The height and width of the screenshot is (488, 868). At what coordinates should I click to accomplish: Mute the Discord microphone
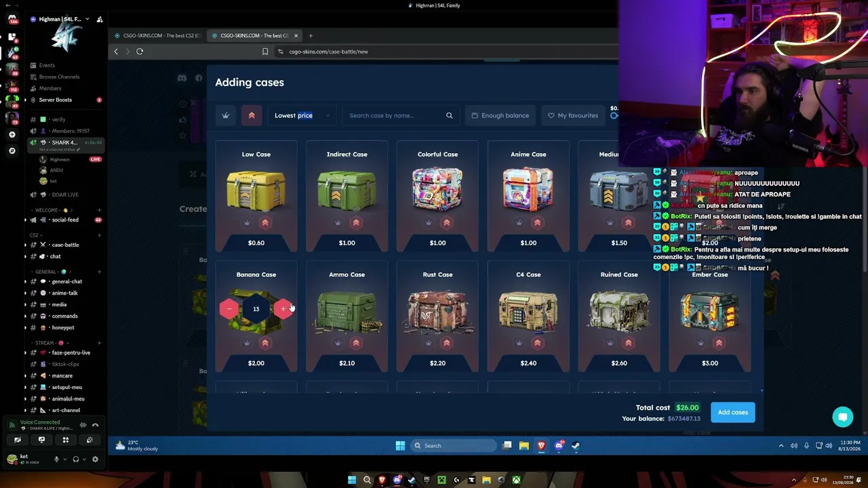[56, 459]
